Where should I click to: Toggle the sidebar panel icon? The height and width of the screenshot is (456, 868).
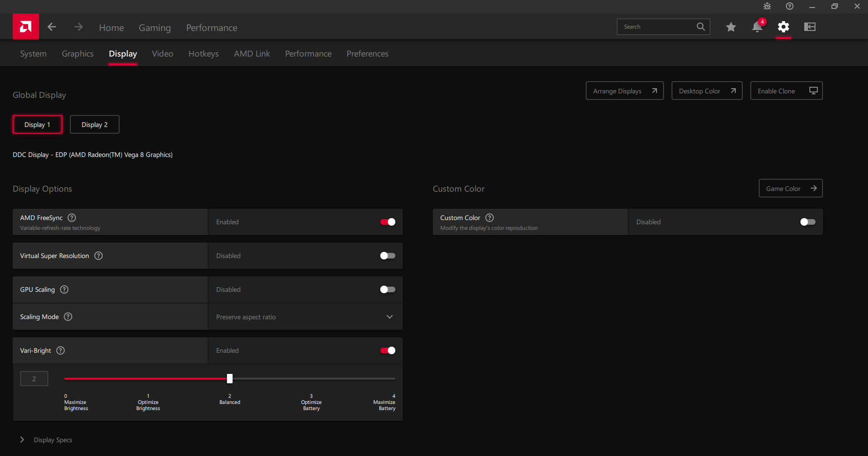coord(810,27)
